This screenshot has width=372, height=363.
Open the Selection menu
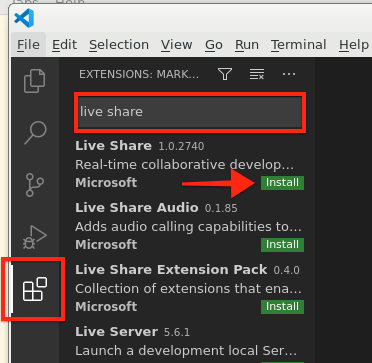coord(119,45)
